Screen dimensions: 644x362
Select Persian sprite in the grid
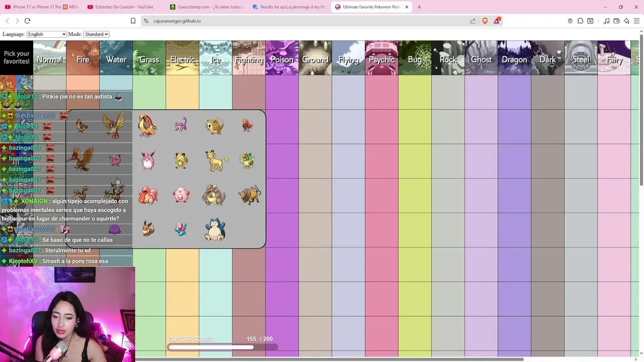tap(216, 160)
